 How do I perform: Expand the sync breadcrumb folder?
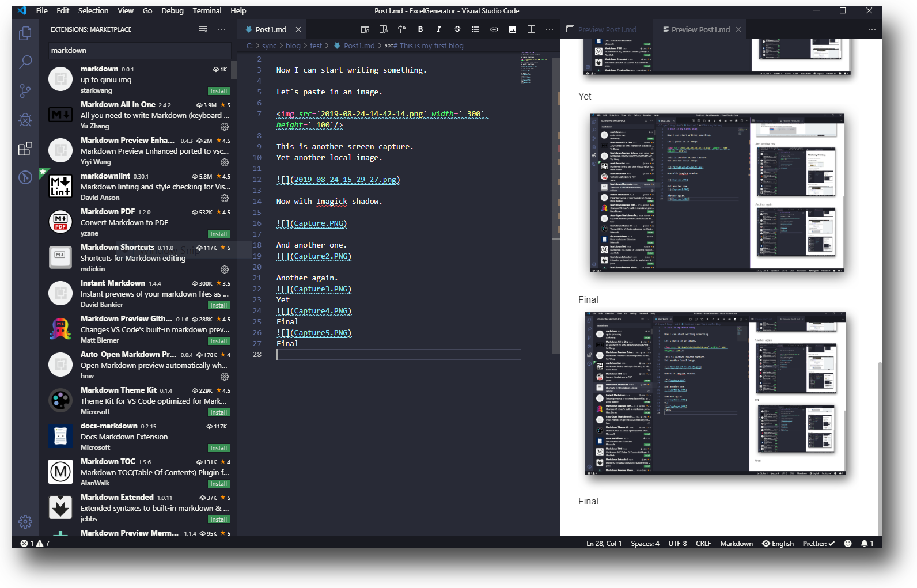[269, 45]
